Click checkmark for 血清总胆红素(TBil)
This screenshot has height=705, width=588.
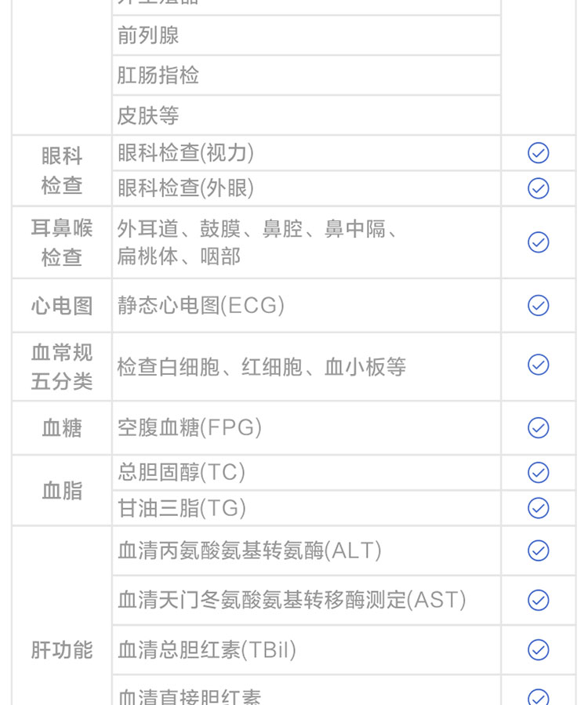[x=538, y=649]
